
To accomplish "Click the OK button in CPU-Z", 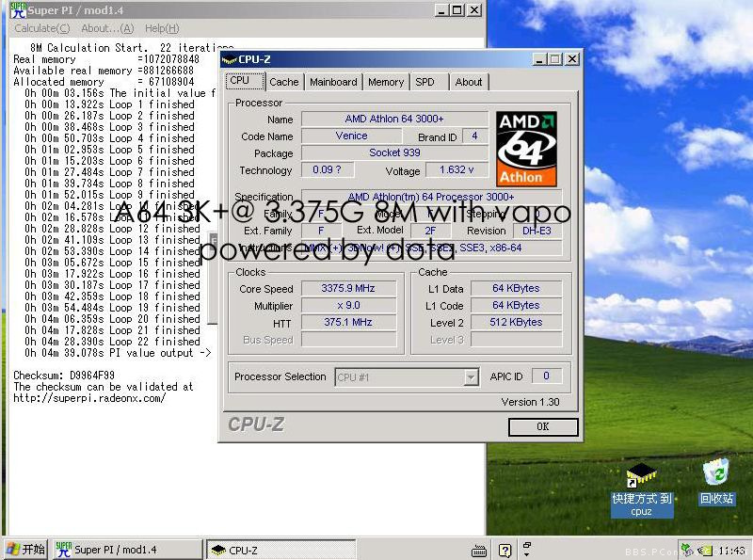I will click(x=543, y=426).
